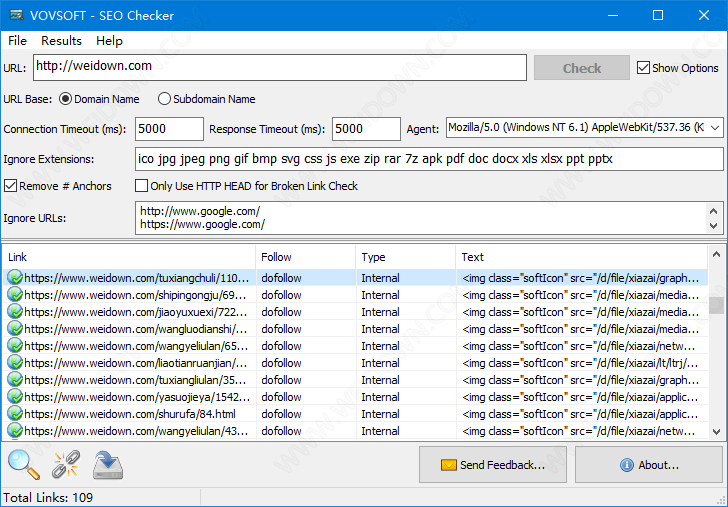Select the Domain Name radio button

[65, 99]
